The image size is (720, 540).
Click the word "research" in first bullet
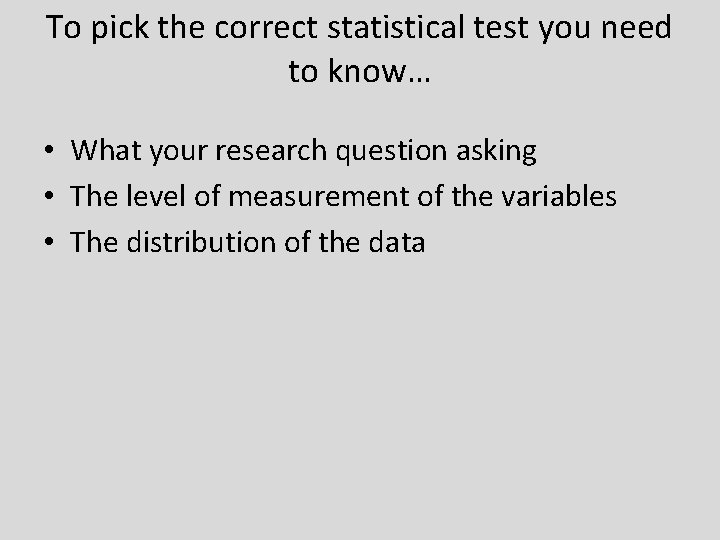[271, 151]
